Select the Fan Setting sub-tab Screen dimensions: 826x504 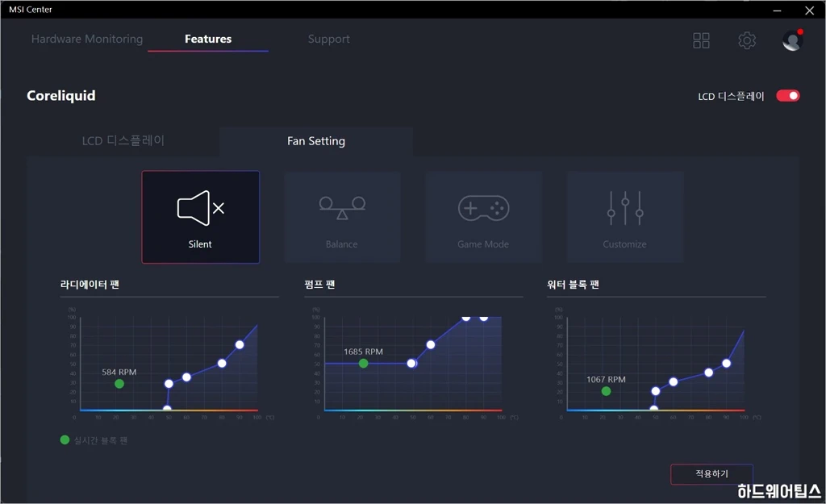pyautogui.click(x=316, y=141)
